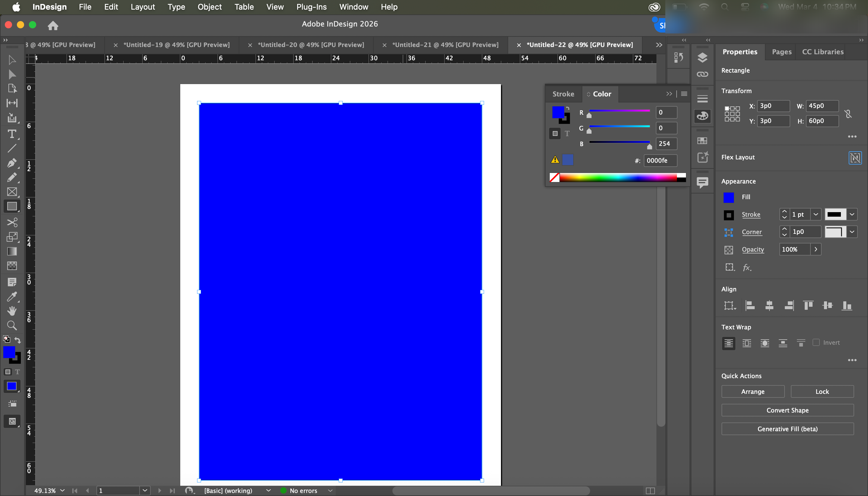
Task: Select the Hand tool
Action: tap(12, 311)
